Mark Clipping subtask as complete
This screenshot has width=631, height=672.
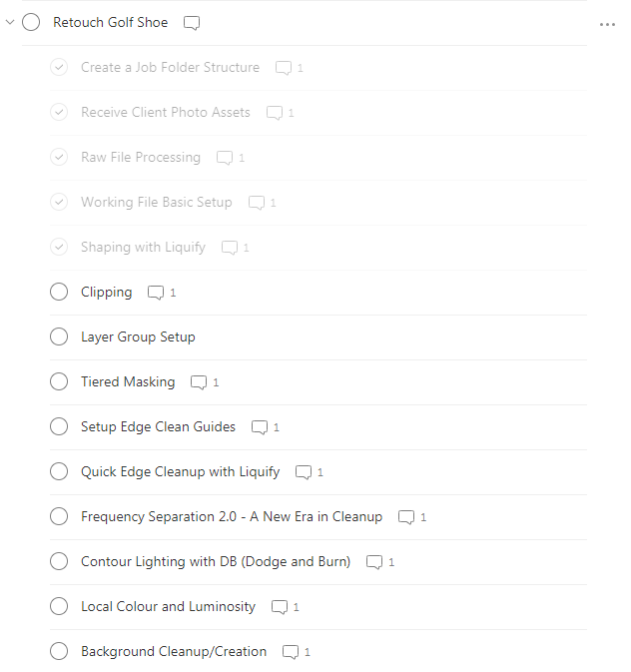[59, 292]
